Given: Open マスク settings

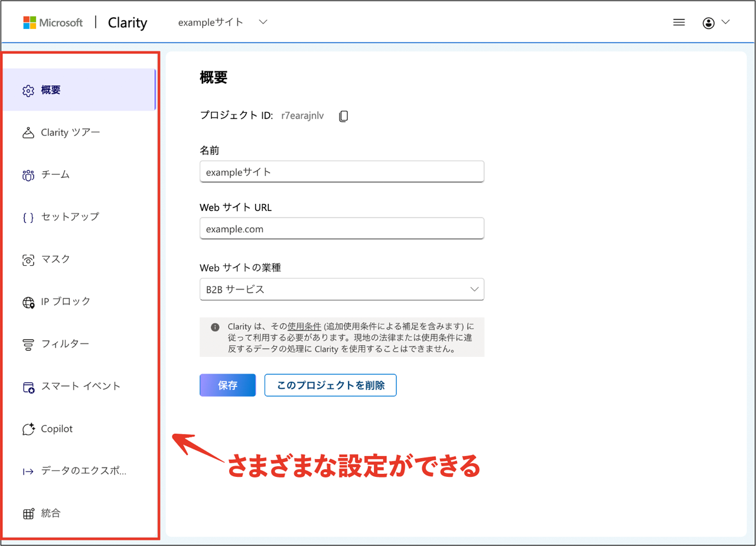Looking at the screenshot, I should pyautogui.click(x=79, y=259).
